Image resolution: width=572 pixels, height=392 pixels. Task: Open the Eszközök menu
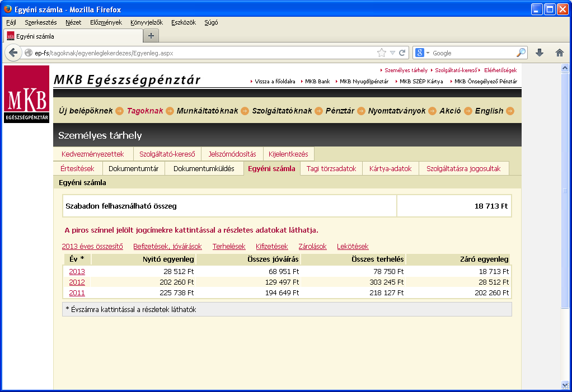coord(184,22)
